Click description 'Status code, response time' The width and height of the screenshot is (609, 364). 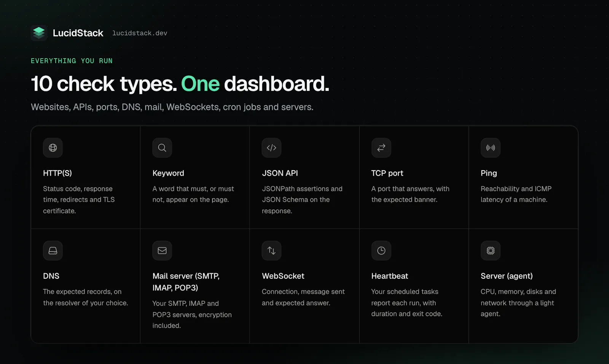click(79, 200)
